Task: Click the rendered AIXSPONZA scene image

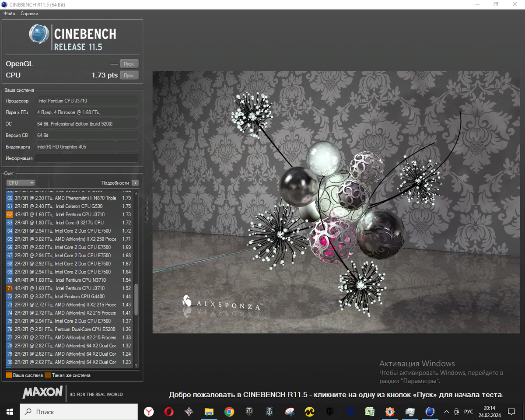Action: point(336,202)
